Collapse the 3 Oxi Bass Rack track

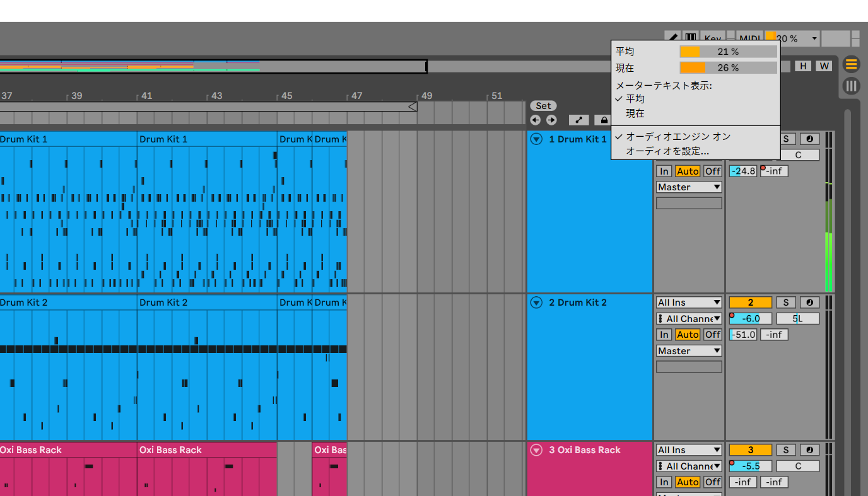pos(536,450)
